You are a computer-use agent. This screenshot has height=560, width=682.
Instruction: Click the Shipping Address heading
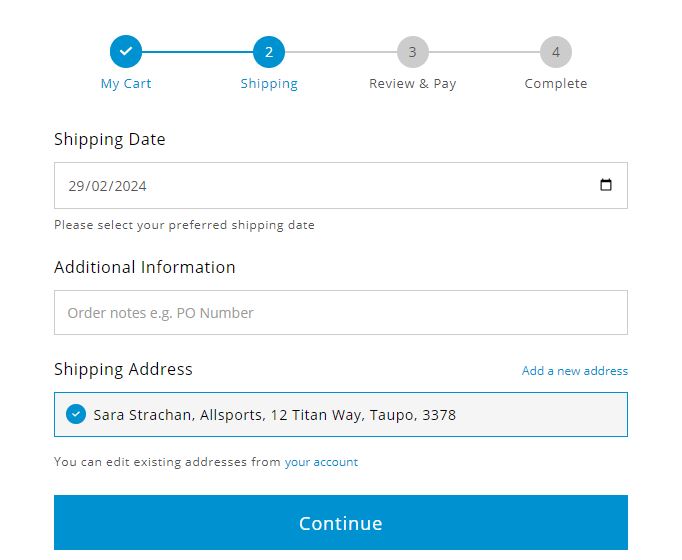pyautogui.click(x=123, y=370)
